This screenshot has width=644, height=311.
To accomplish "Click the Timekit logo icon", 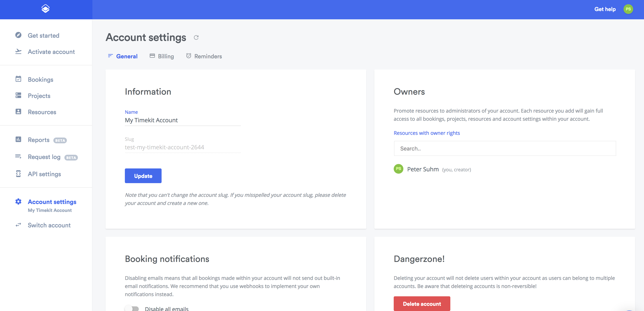I will 45,9.
